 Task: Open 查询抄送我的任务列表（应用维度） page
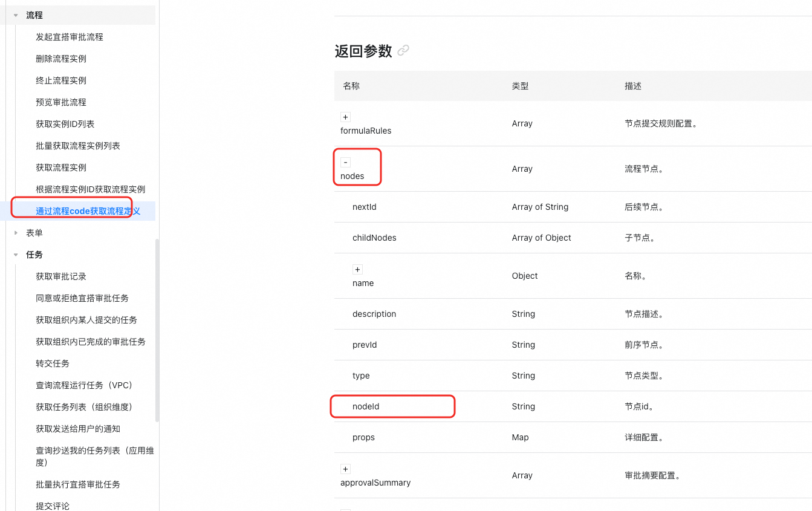[95, 457]
